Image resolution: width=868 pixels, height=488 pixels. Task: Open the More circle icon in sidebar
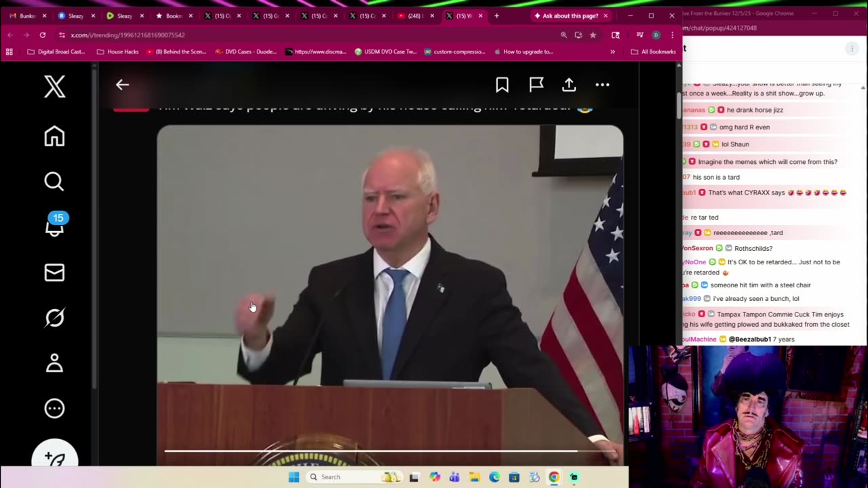[54, 408]
